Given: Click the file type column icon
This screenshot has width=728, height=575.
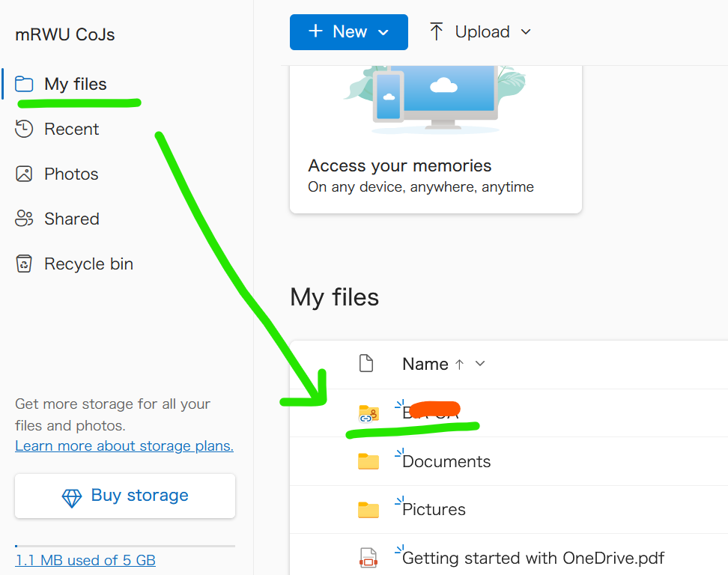Looking at the screenshot, I should 366,363.
